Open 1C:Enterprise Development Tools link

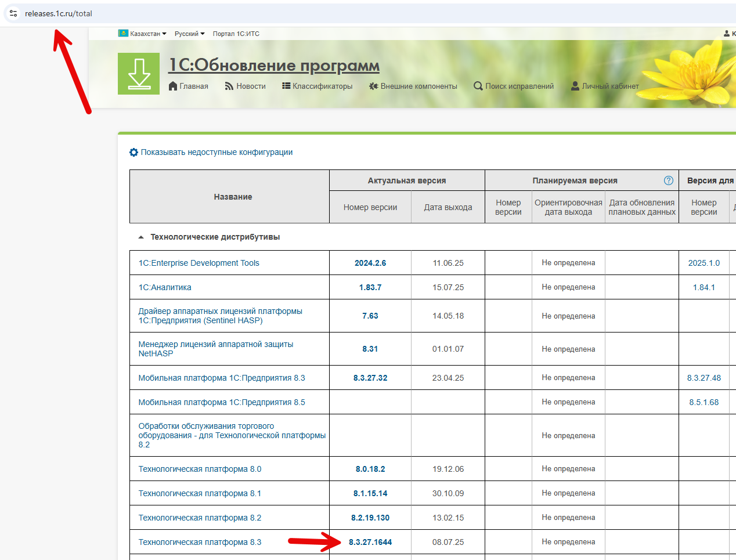click(199, 263)
